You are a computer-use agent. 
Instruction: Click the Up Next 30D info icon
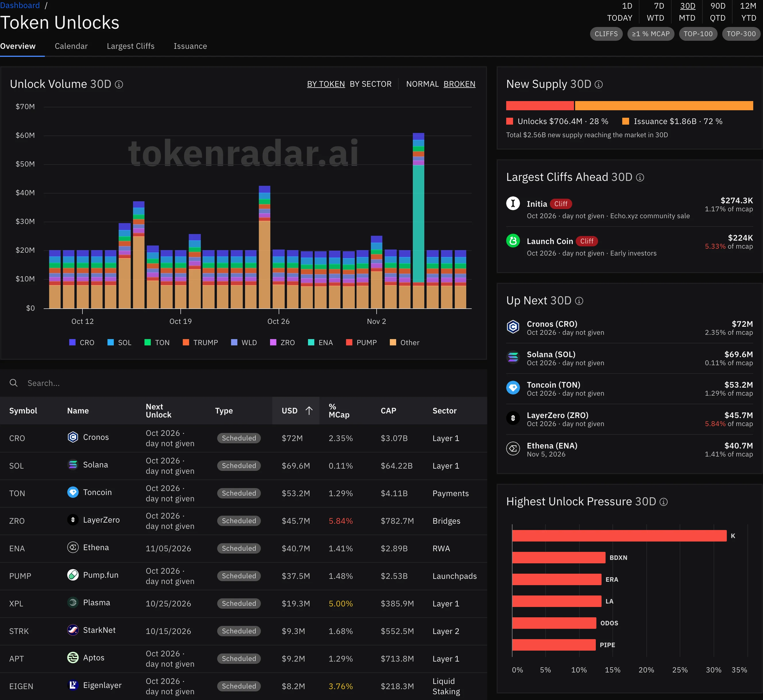point(579,301)
